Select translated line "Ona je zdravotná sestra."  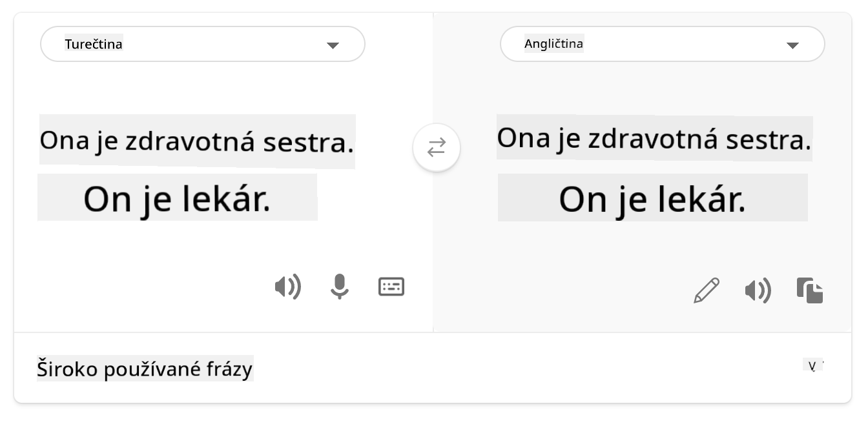pos(654,138)
